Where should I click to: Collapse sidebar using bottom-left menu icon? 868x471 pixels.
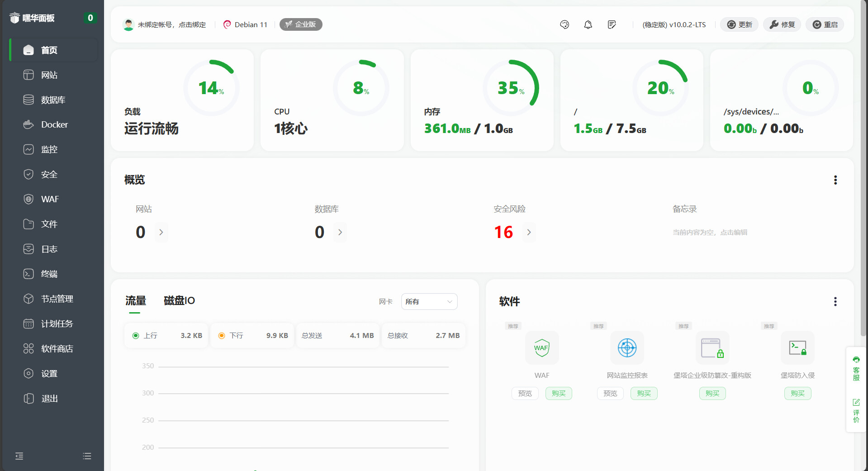coord(19,456)
